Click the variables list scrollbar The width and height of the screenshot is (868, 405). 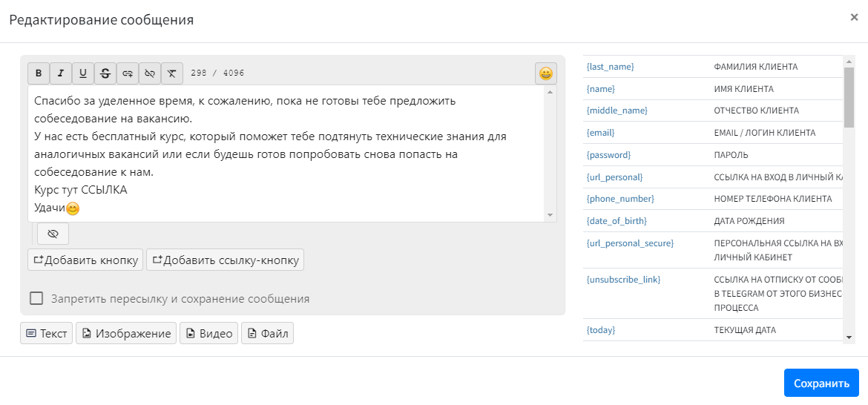(x=849, y=96)
